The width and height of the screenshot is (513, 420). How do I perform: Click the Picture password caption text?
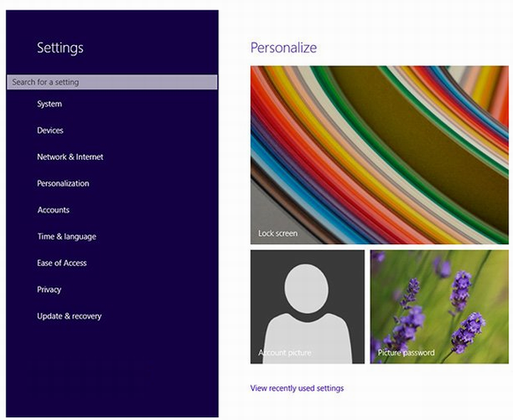tap(406, 353)
